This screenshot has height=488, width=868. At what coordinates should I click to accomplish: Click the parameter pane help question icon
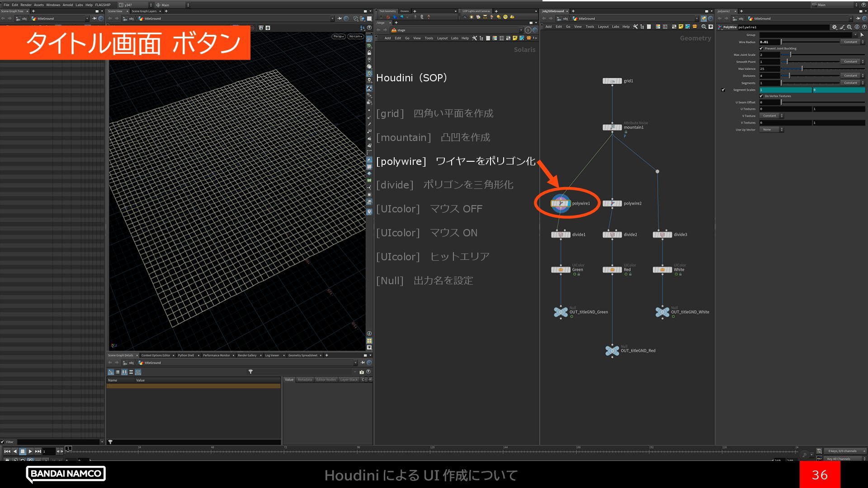[x=864, y=27]
